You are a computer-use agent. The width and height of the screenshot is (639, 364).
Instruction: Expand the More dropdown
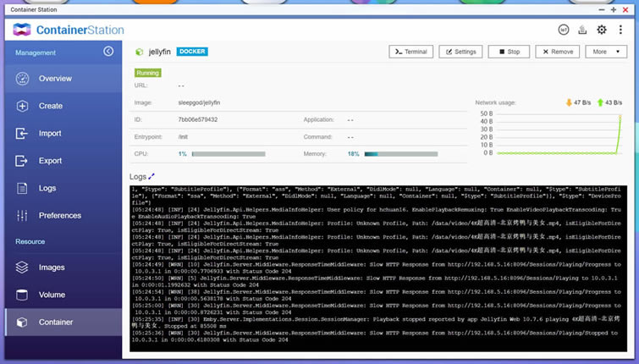pos(606,52)
